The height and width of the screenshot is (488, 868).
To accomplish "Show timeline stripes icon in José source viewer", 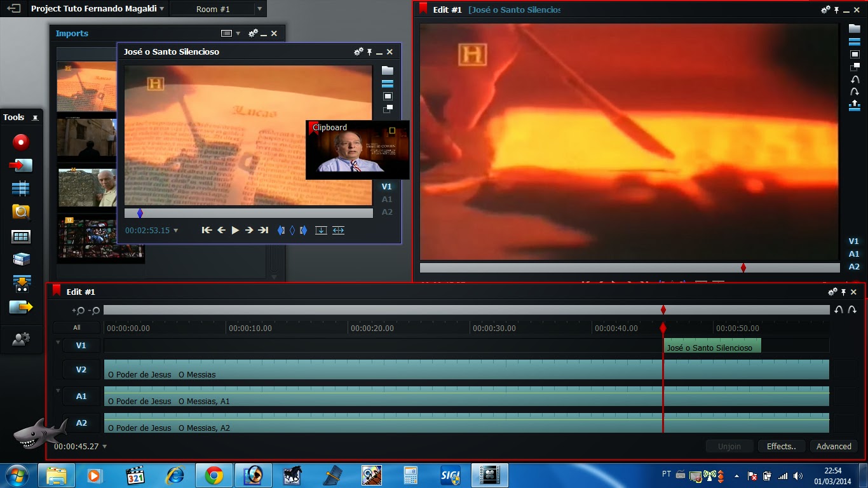I will [x=387, y=83].
